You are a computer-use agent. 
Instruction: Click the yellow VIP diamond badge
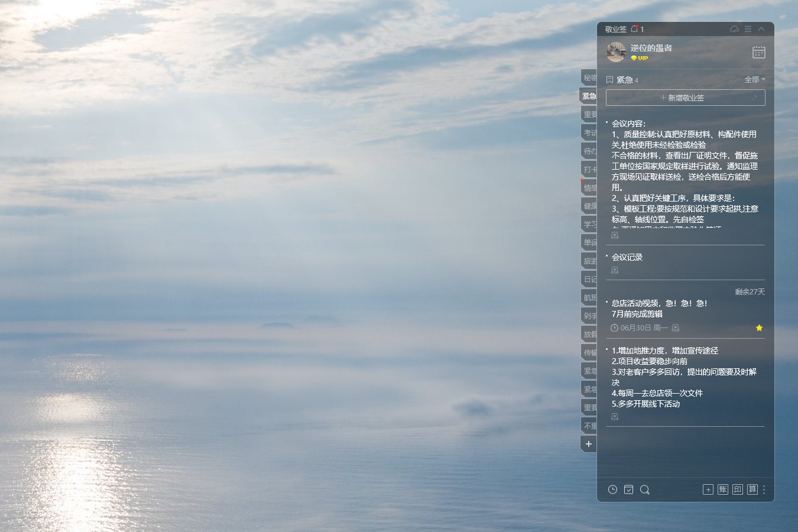639,58
